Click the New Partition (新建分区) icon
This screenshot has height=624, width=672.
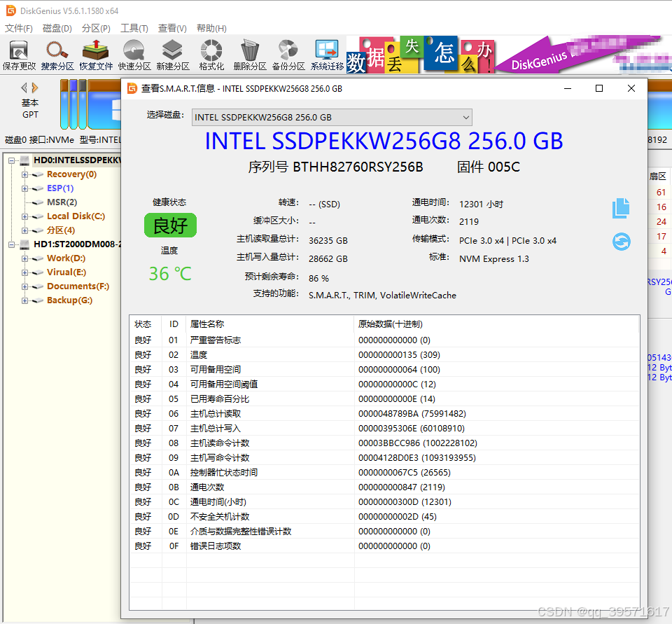(x=173, y=55)
